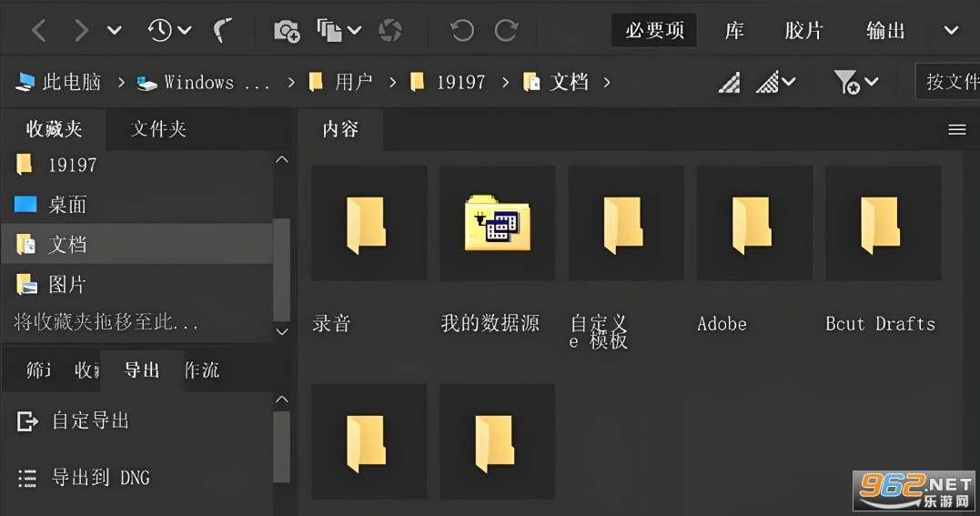Expand the chevron after 此电脑 breadcrumb
The image size is (980, 516).
coord(121,82)
